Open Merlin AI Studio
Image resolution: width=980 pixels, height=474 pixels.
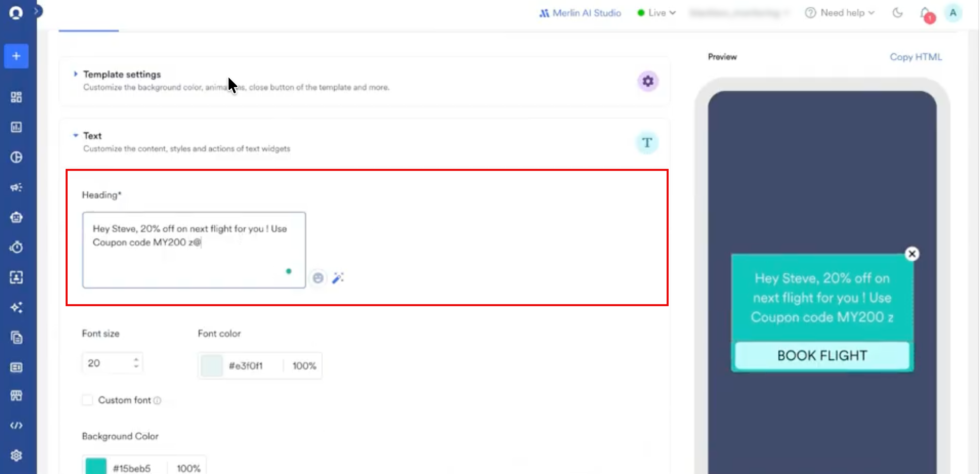[x=580, y=13]
